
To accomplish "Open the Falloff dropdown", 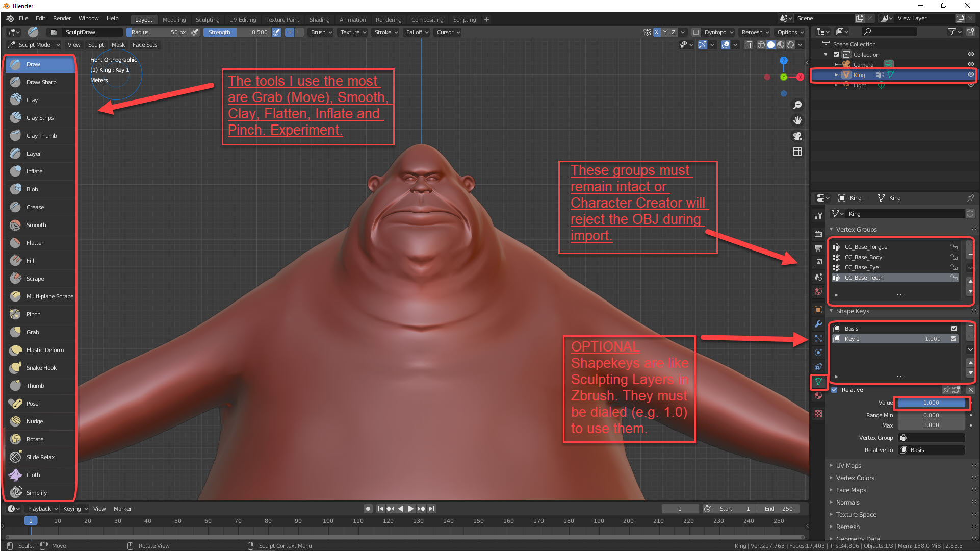I will [417, 32].
